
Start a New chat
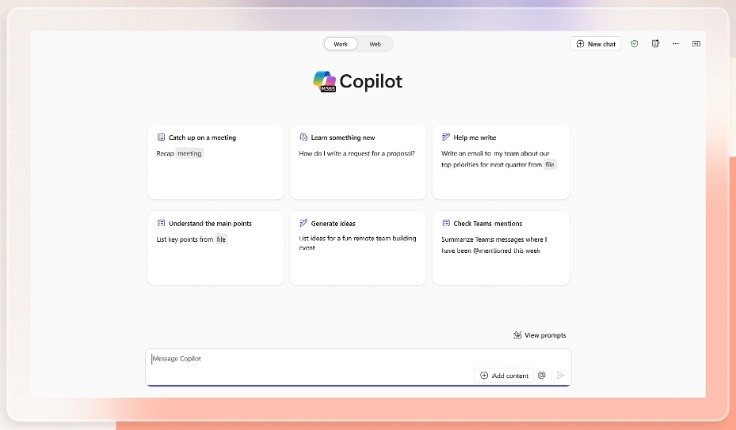[x=596, y=44]
